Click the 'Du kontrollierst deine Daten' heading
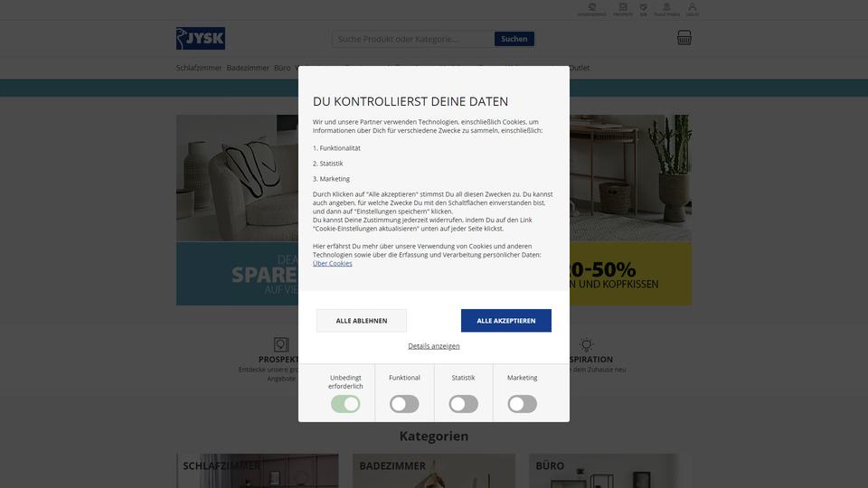 [x=410, y=101]
